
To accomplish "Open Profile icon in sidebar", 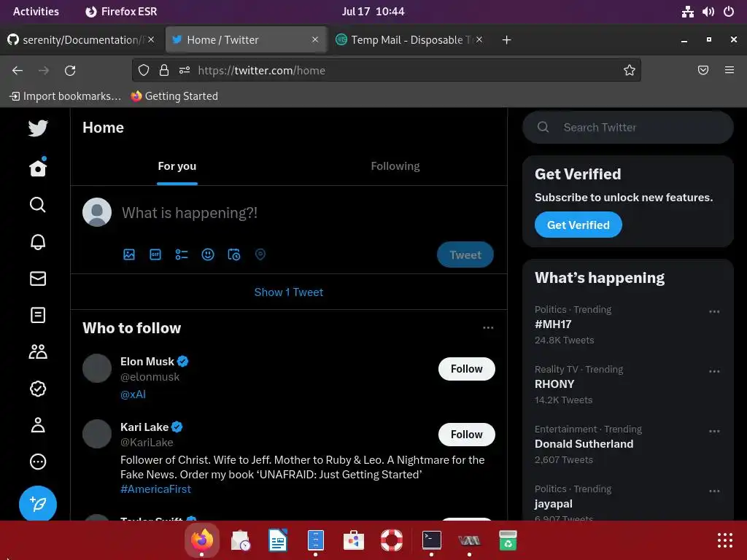I will [38, 425].
